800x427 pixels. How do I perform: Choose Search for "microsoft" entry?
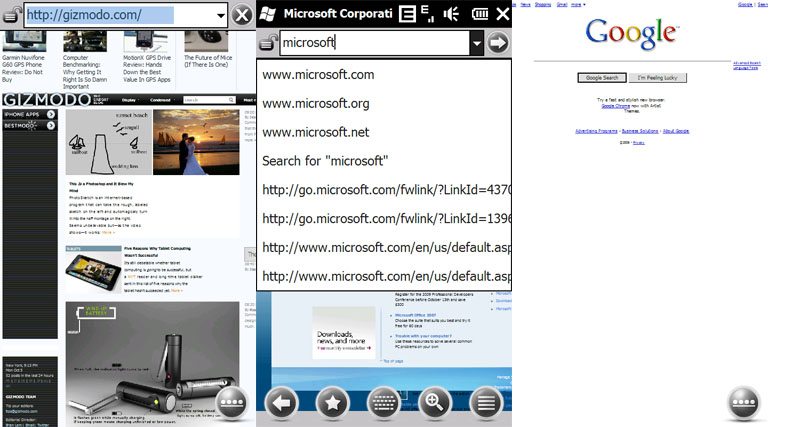[384, 161]
